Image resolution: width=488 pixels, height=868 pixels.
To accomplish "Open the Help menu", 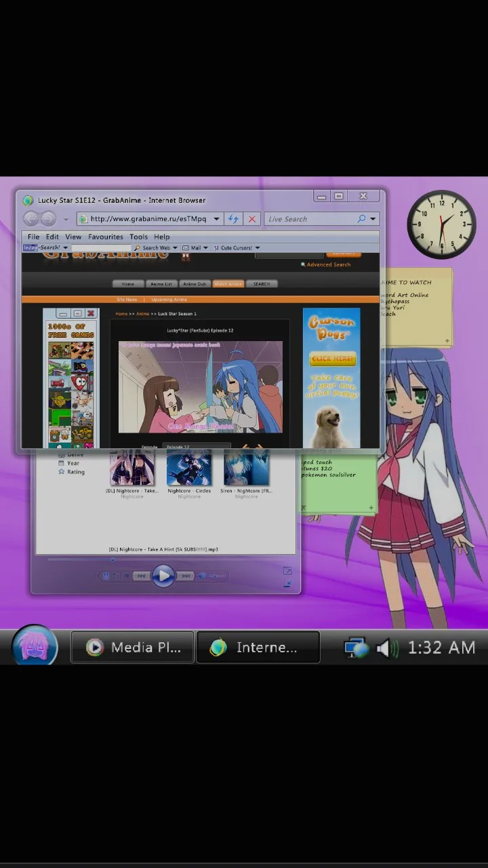I will coord(162,237).
